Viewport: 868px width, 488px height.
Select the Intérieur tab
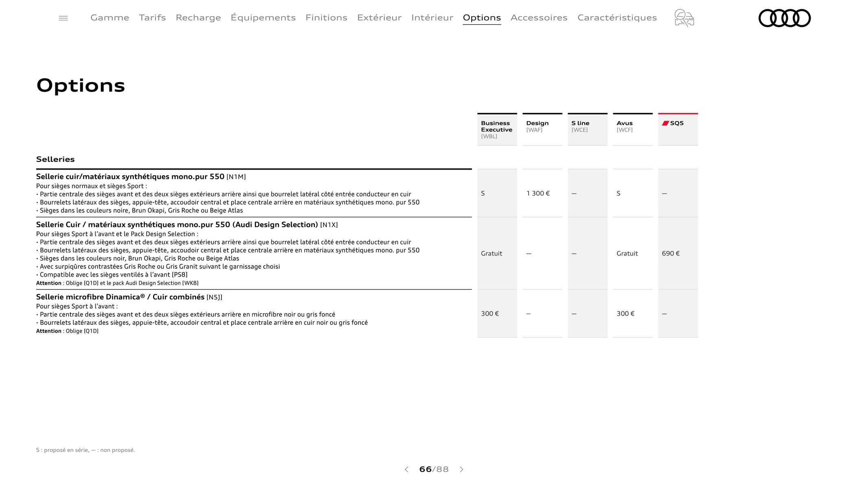pyautogui.click(x=432, y=17)
